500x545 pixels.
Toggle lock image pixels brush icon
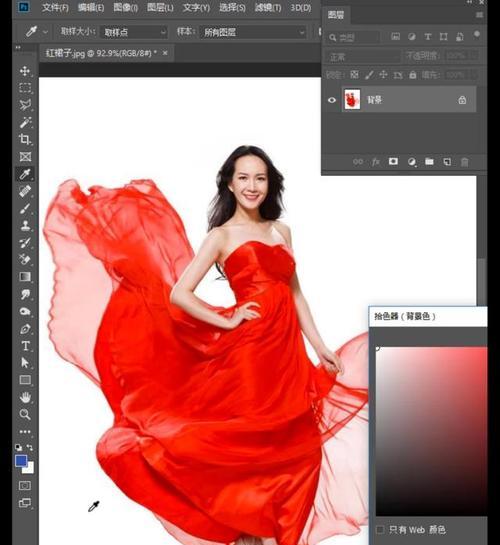point(369,74)
